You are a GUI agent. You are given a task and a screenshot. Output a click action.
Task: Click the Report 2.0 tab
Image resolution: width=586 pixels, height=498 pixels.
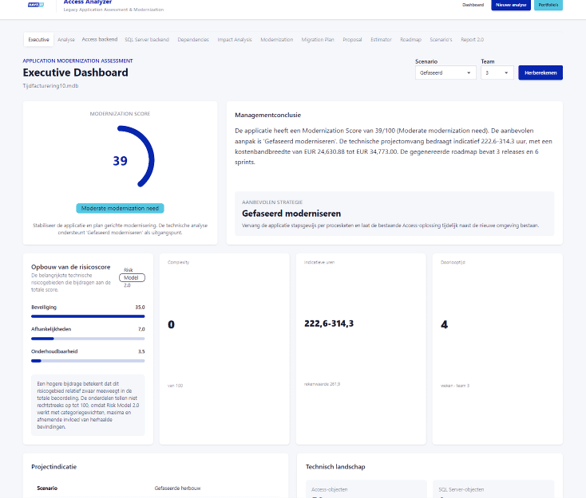(x=472, y=40)
